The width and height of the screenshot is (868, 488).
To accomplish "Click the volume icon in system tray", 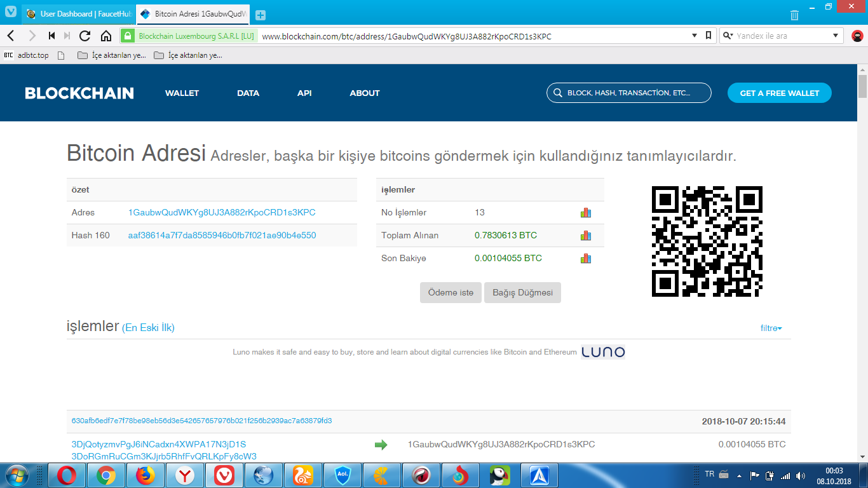I will [x=801, y=475].
